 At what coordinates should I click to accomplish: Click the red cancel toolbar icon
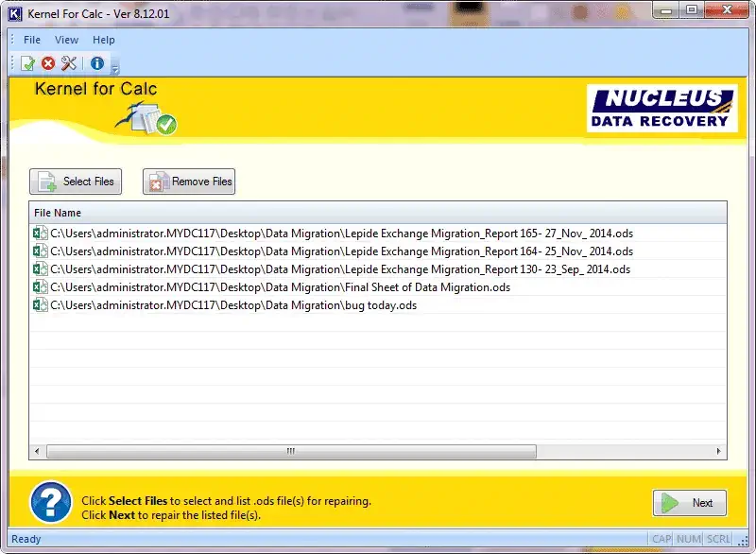coord(48,63)
